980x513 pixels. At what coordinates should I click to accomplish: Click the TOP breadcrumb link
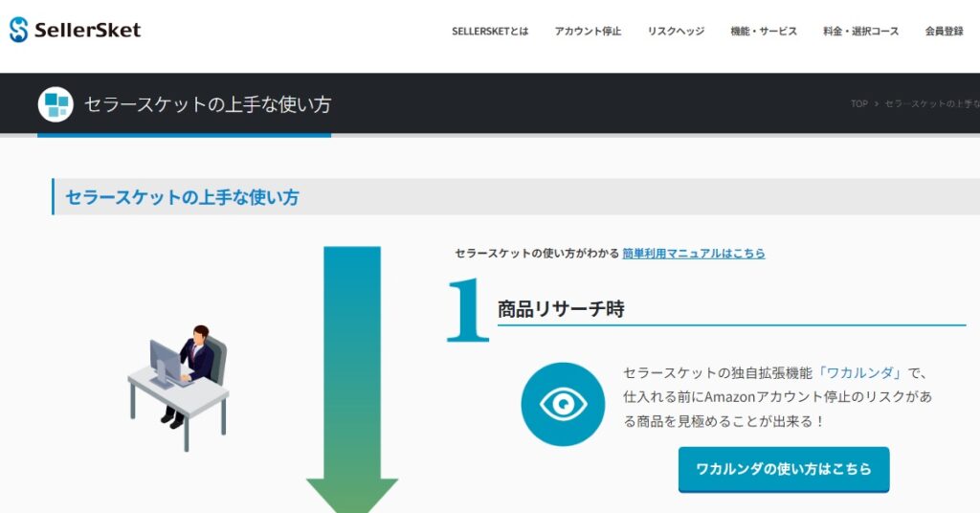pos(859,103)
